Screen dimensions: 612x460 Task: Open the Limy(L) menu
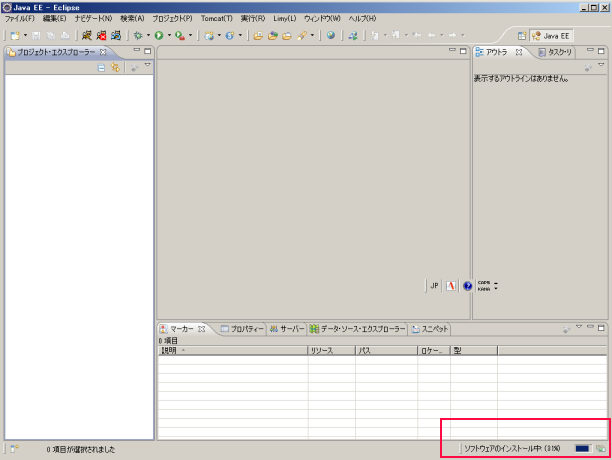click(x=285, y=18)
